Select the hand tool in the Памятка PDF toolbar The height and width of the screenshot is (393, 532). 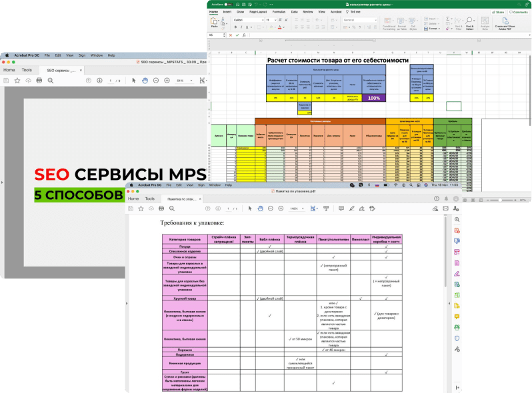260,208
